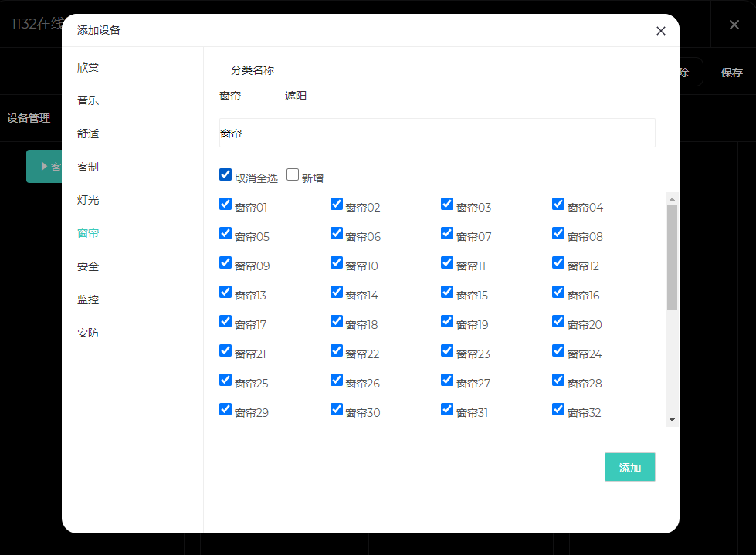Choose the 遮阳 subcategory
Viewport: 756px width, 555px height.
[x=296, y=96]
